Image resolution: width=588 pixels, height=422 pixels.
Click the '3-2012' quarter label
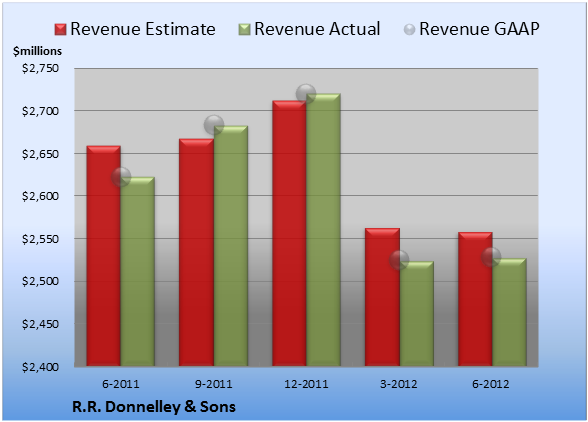tap(399, 384)
